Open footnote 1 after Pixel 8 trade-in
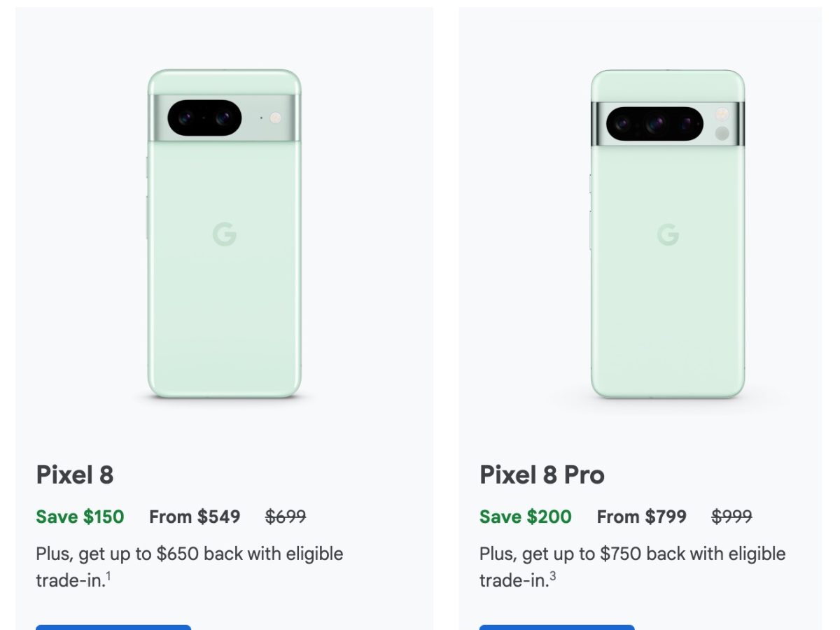840x630 pixels. (x=108, y=576)
